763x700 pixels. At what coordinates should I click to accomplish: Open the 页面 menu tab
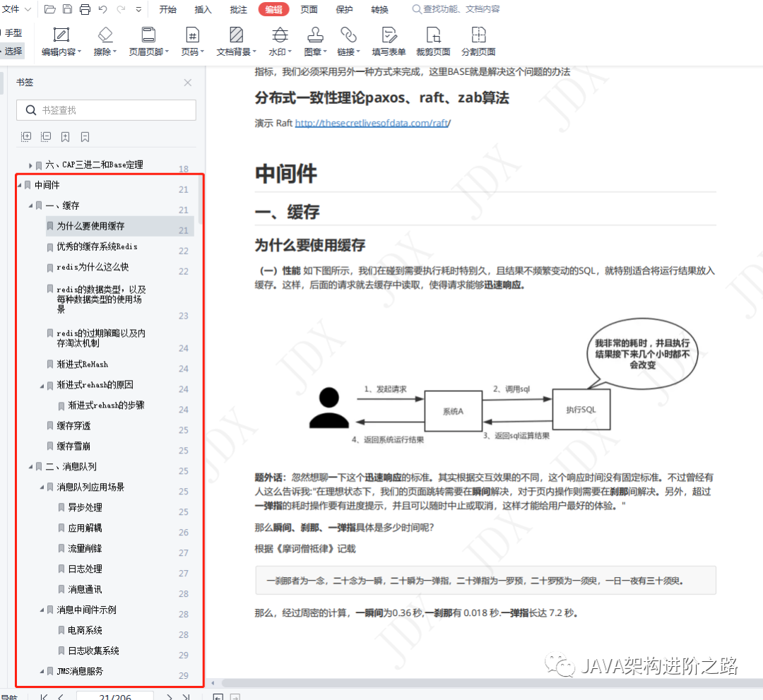click(309, 9)
